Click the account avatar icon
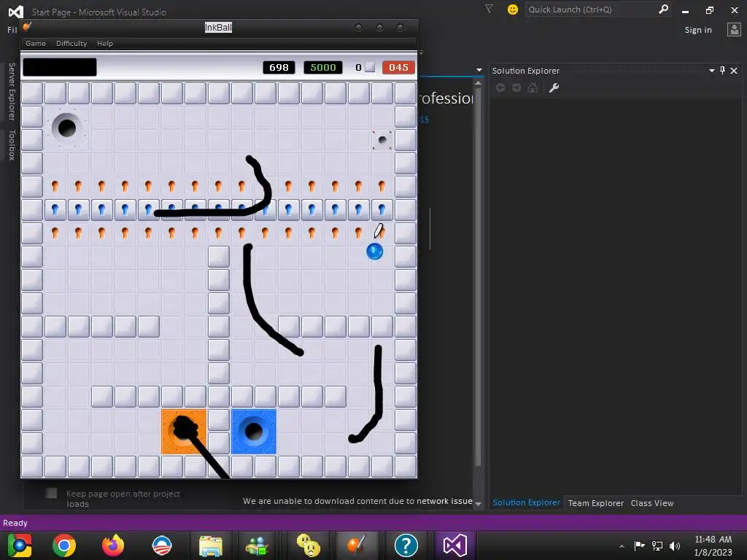 (x=734, y=29)
